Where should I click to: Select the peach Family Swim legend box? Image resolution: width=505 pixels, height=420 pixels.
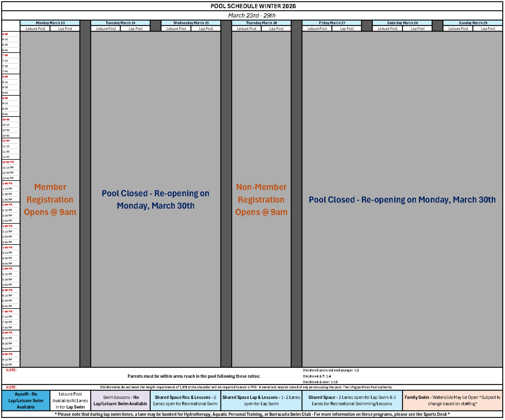452,400
